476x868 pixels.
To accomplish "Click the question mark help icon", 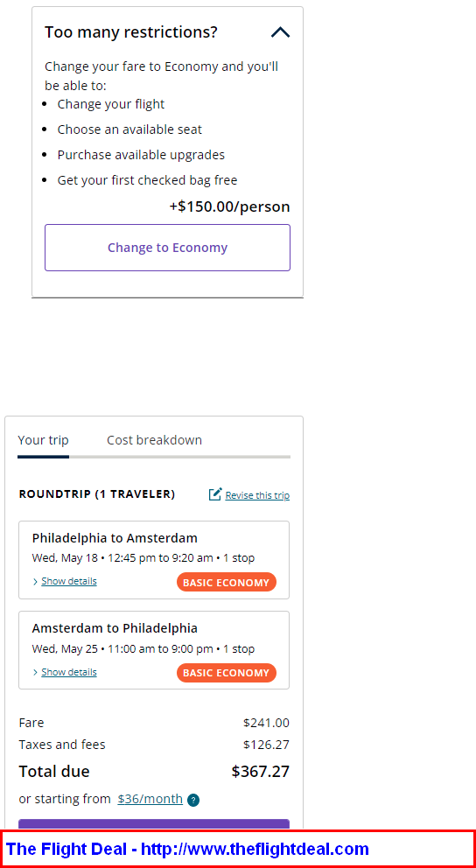I will [193, 800].
